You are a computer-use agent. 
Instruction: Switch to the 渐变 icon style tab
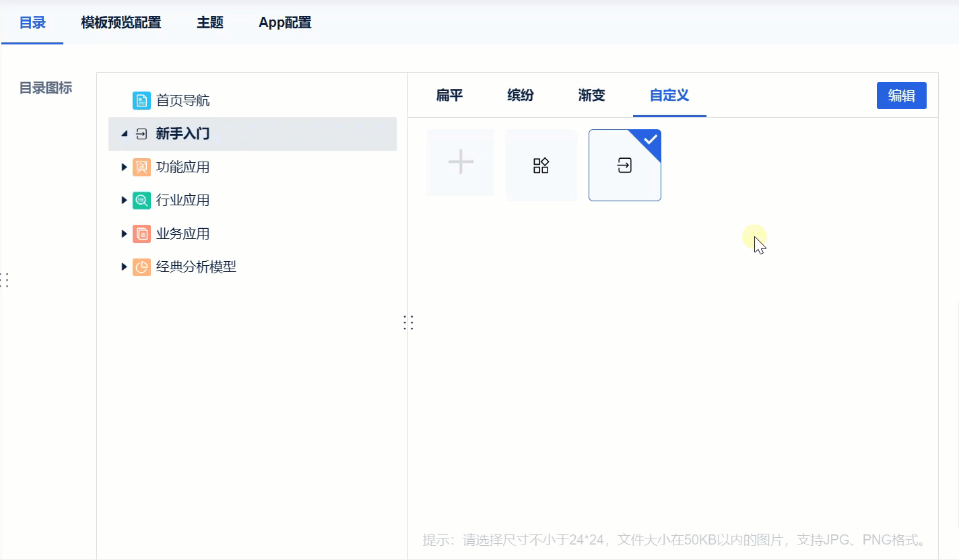[x=591, y=96]
